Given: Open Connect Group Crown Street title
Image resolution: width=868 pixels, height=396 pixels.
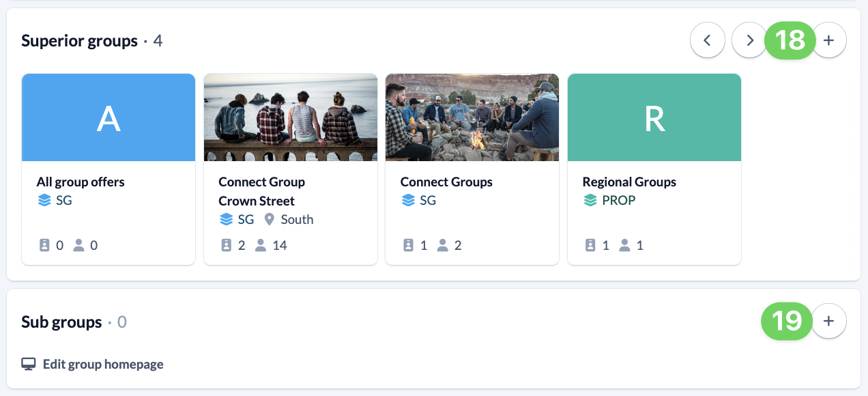Looking at the screenshot, I should click(261, 191).
